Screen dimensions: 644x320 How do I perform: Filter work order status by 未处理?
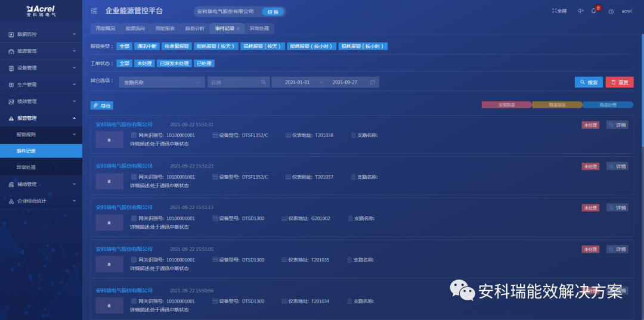pyautogui.click(x=144, y=64)
